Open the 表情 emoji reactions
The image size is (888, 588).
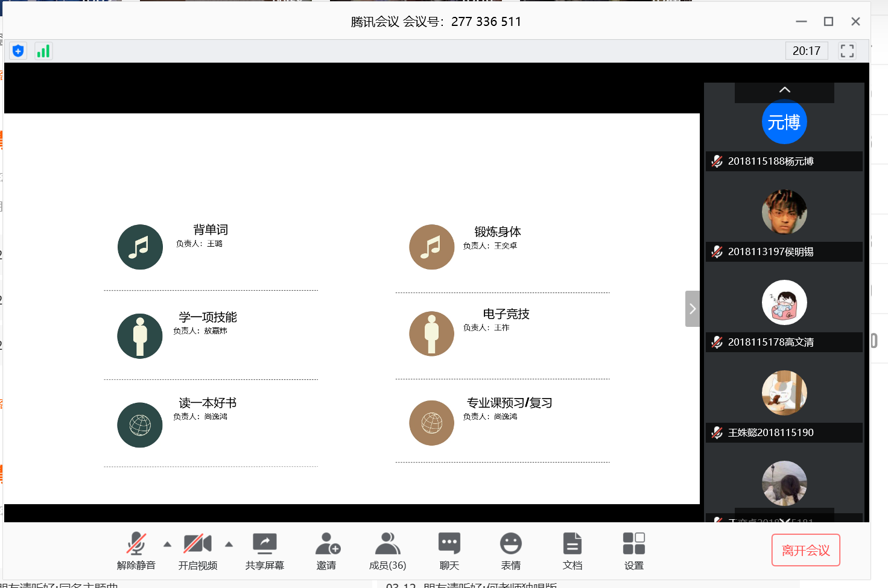pos(510,550)
